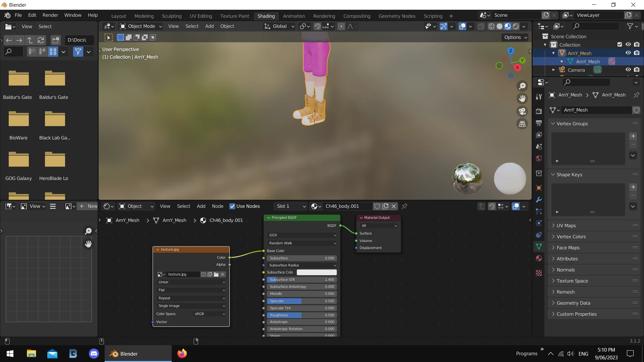Disable Collection exclude checkbox in outliner
644x362 pixels.
coord(620,45)
